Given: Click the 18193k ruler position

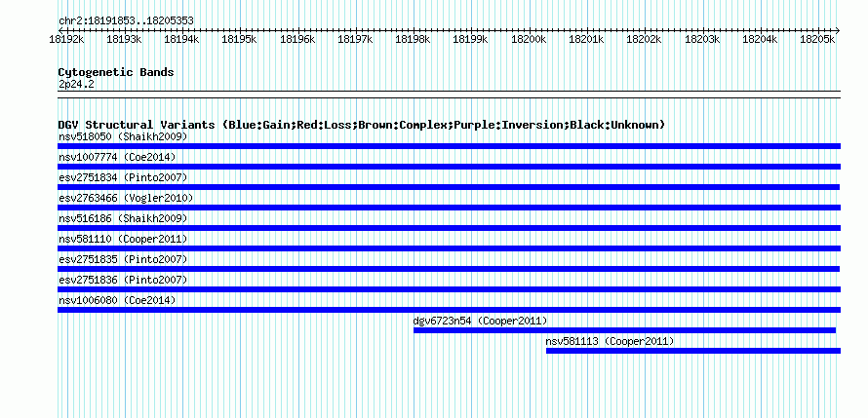Looking at the screenshot, I should (x=125, y=39).
